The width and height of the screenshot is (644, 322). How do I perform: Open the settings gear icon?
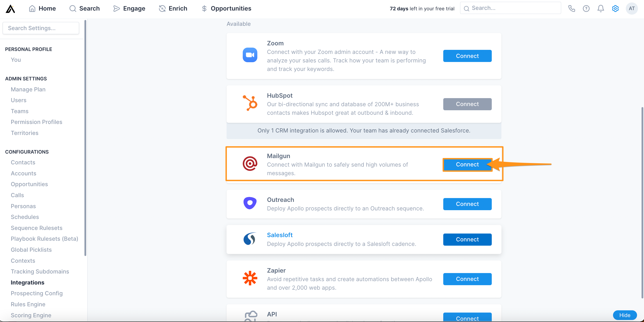tap(615, 9)
